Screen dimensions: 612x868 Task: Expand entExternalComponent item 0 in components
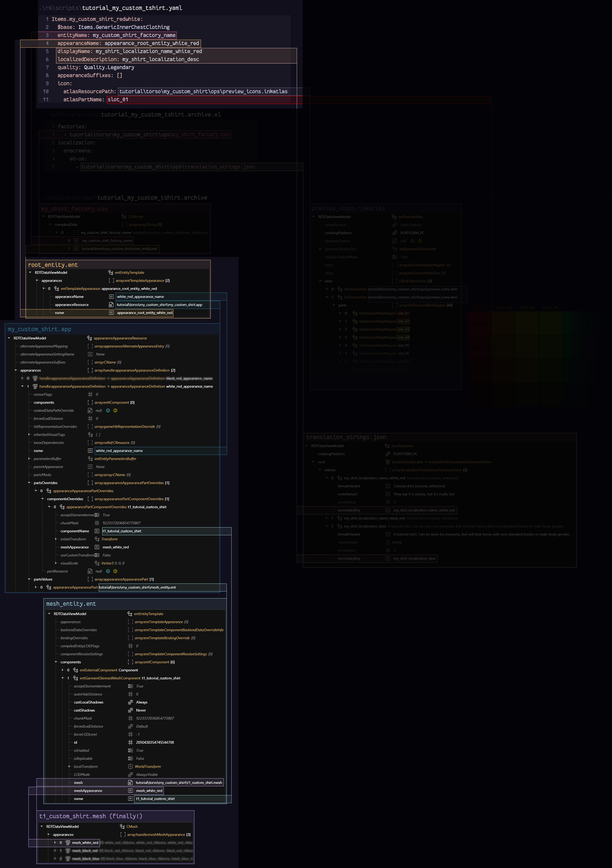click(63, 670)
